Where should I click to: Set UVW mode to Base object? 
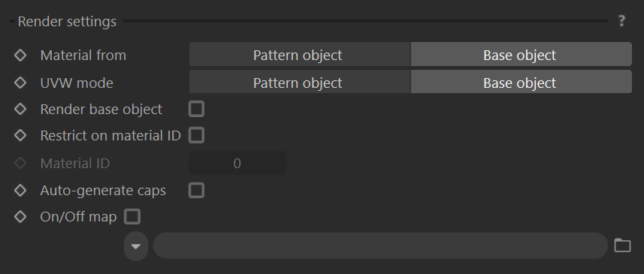click(521, 83)
